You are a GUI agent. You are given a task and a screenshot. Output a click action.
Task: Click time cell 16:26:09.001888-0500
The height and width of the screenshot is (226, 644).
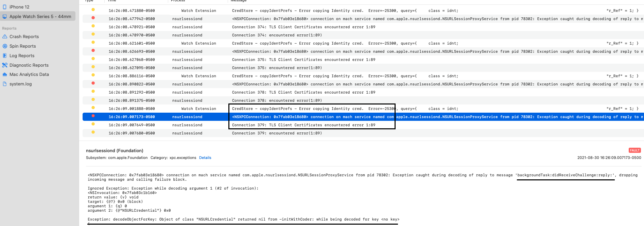132,109
